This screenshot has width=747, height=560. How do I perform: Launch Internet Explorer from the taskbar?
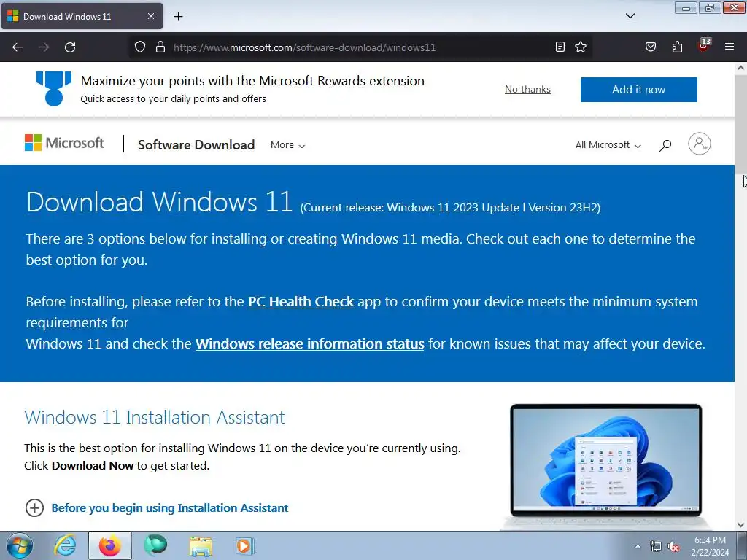click(65, 545)
